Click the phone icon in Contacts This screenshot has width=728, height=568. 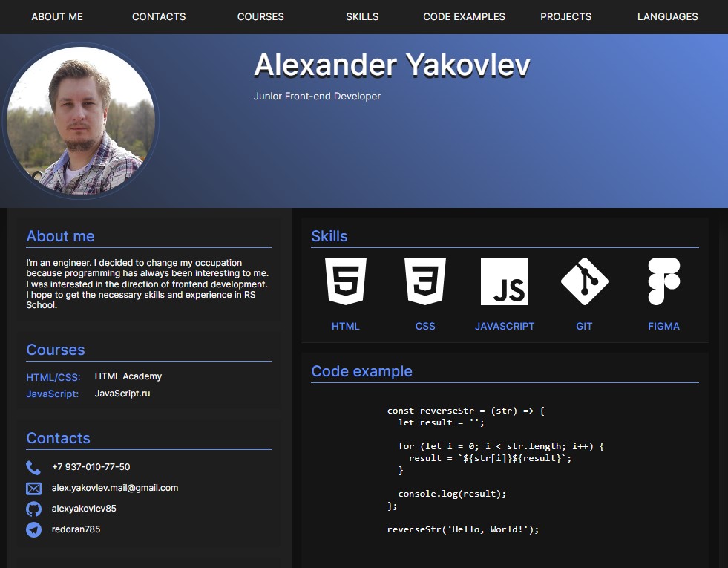click(33, 467)
